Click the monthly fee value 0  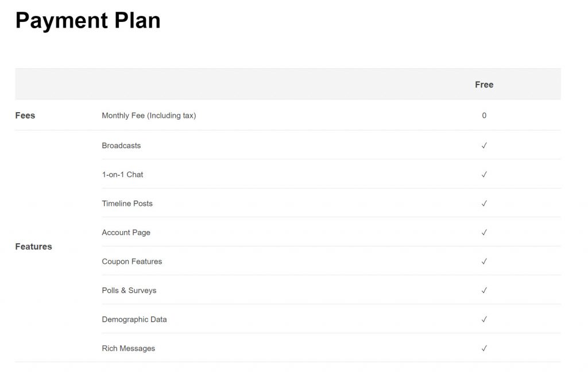click(x=484, y=116)
